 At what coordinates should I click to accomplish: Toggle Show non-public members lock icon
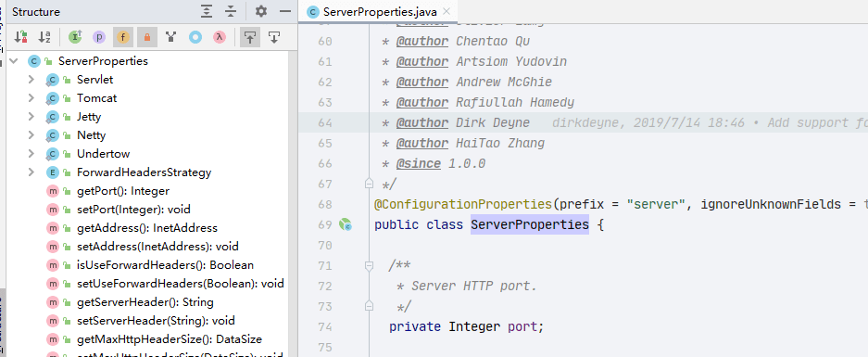pyautogui.click(x=147, y=37)
